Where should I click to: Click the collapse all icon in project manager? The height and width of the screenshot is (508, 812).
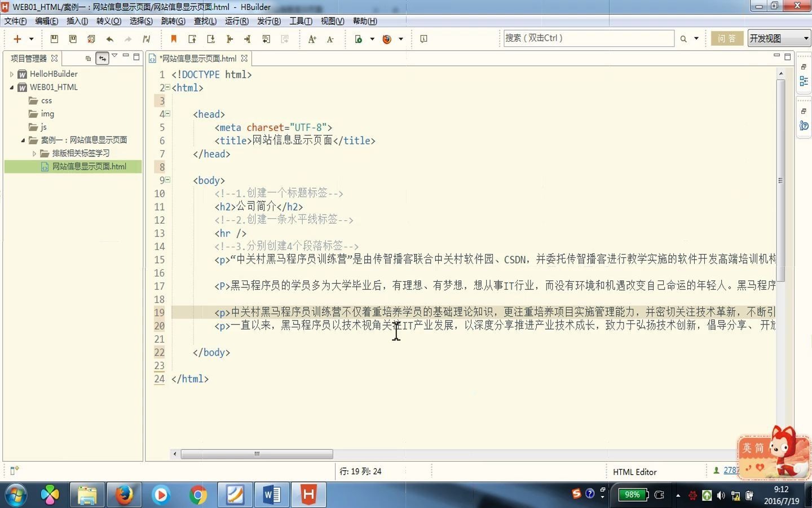[88, 58]
